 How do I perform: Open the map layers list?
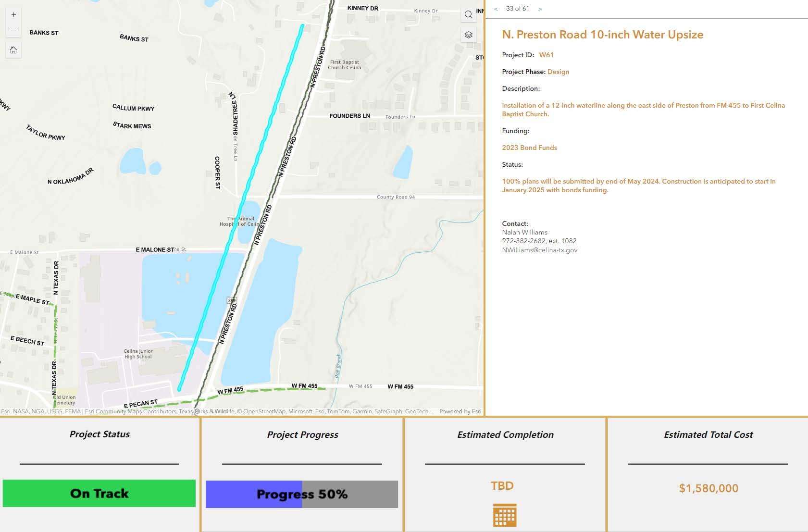[469, 35]
